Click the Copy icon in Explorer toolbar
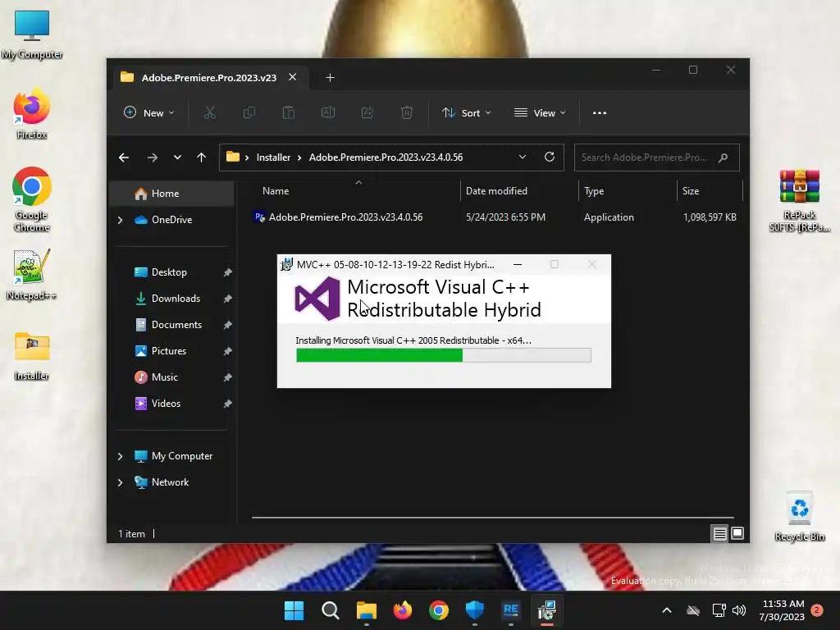The width and height of the screenshot is (840, 630). (249, 112)
